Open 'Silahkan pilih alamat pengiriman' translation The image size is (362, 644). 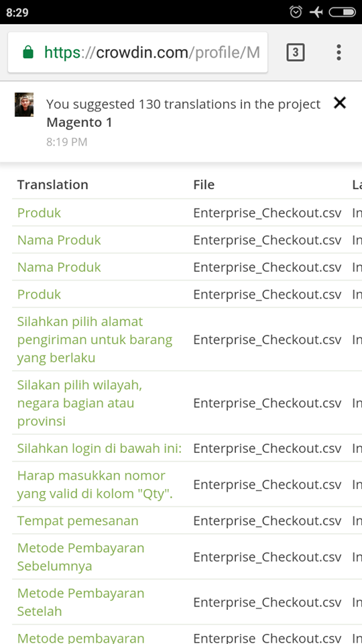pyautogui.click(x=95, y=339)
